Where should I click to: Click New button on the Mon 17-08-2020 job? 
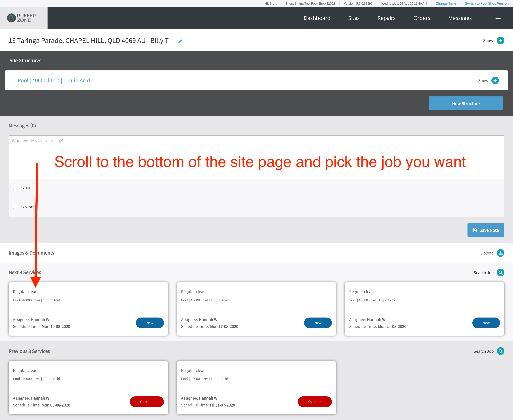(x=318, y=323)
